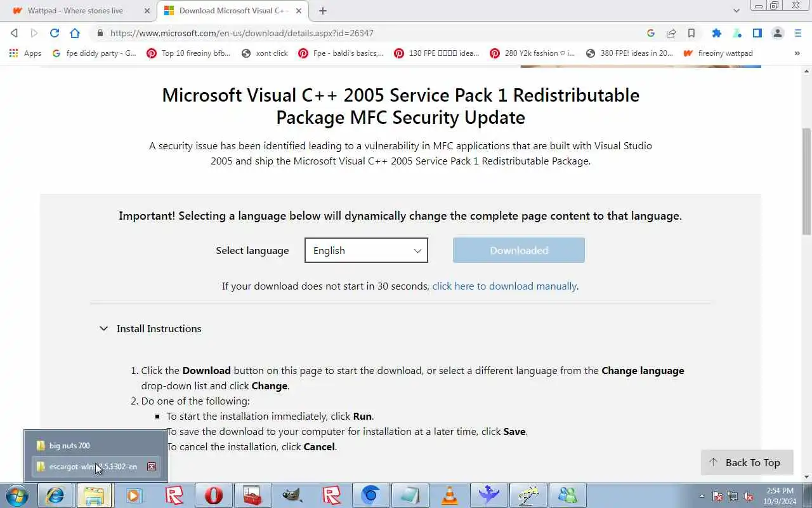
Task: Open second Roblox icon in taskbar
Action: pos(332,495)
